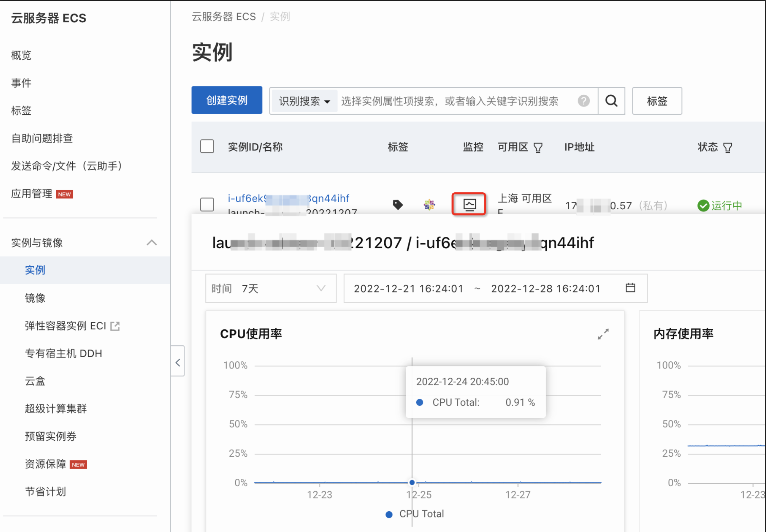Open the 时间 7天 range dropdown
Screen dimensions: 766x532
[271, 288]
